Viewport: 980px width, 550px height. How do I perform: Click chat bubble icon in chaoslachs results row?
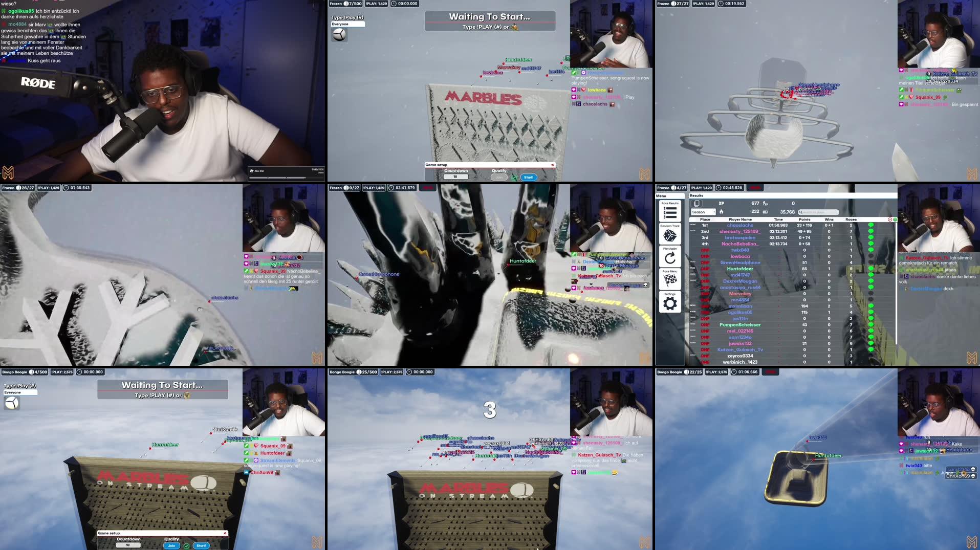point(870,225)
